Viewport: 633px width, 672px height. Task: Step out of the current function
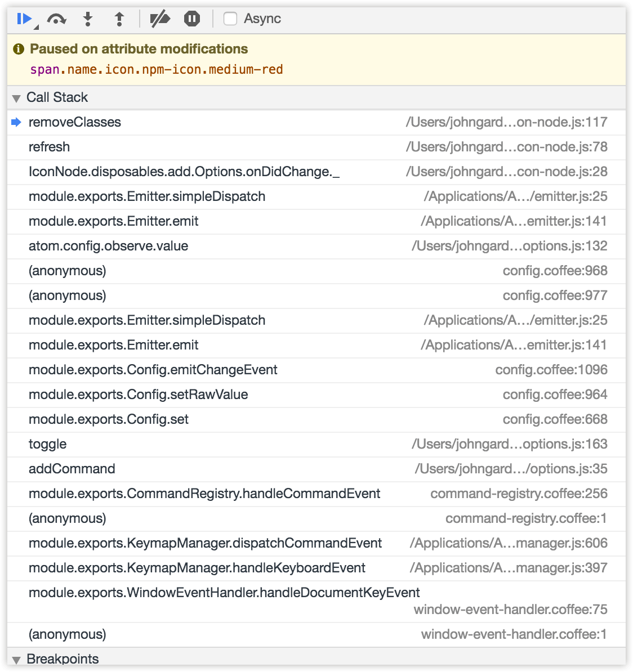click(119, 18)
